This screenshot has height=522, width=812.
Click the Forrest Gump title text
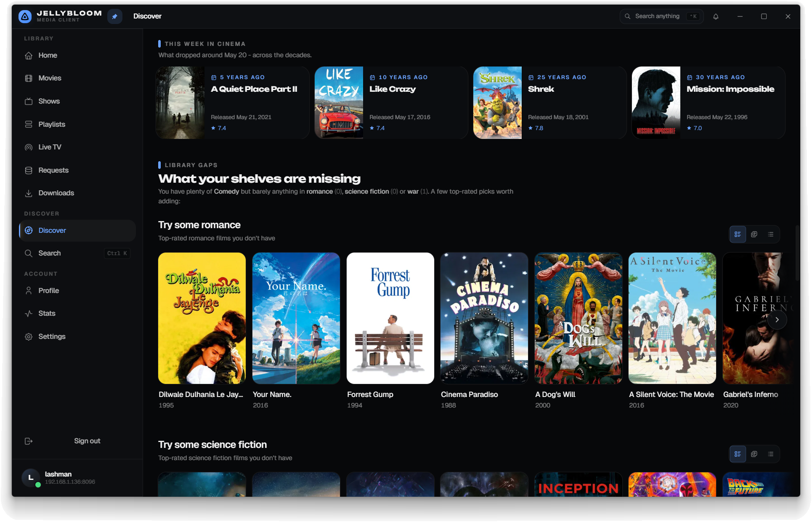(x=370, y=394)
